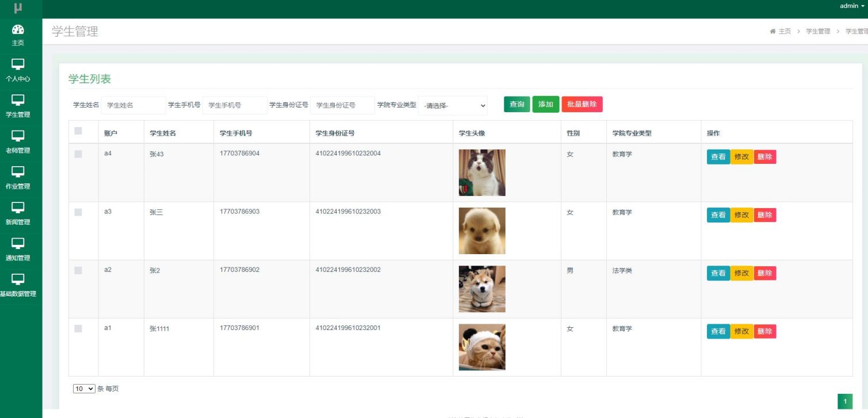Click 修改 for student 张三
The image size is (868, 418).
click(742, 214)
